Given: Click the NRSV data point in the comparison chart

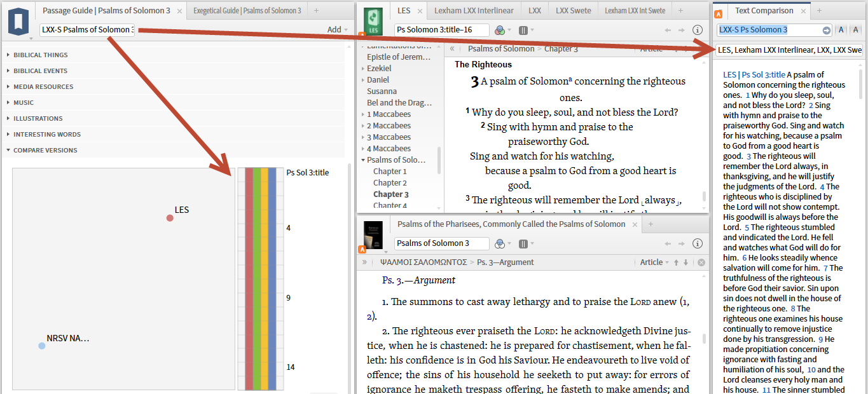Looking at the screenshot, I should click(x=42, y=346).
